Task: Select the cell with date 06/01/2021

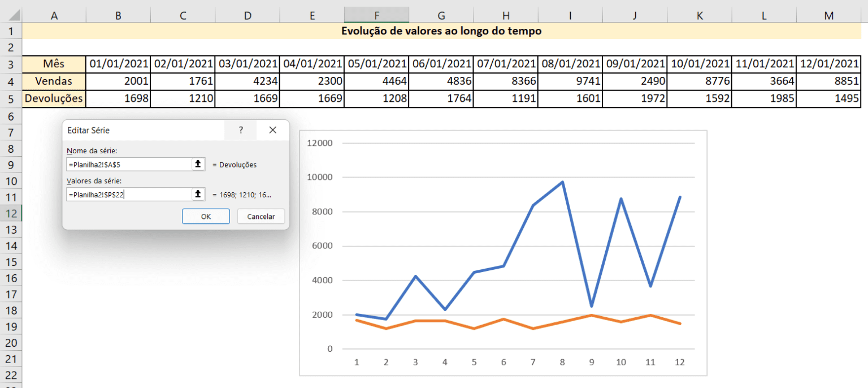Action: (x=441, y=64)
